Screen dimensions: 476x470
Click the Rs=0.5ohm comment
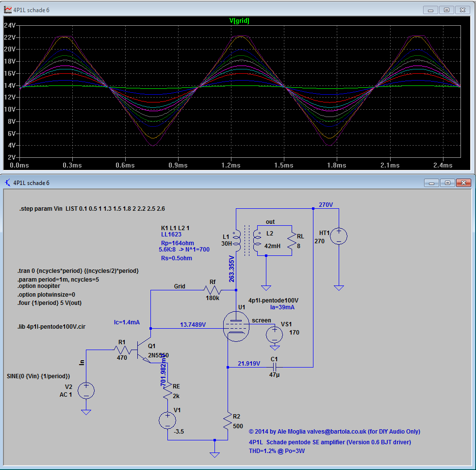[176, 258]
